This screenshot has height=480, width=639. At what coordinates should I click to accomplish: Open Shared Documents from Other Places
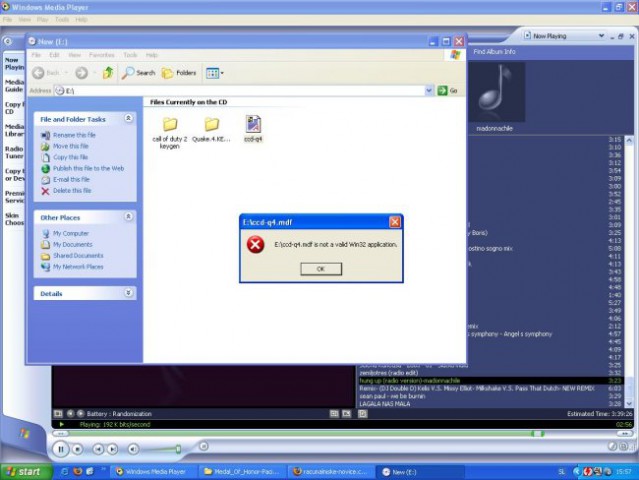tap(78, 255)
